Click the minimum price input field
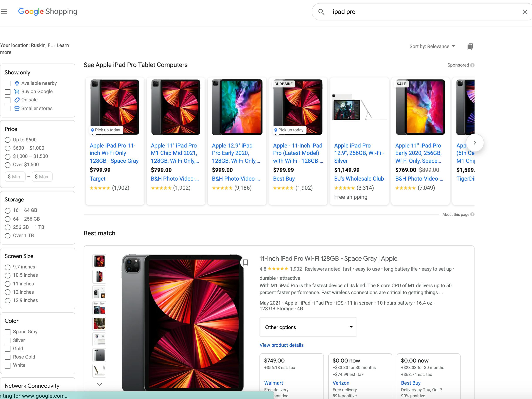The width and height of the screenshot is (532, 399). coord(15,177)
